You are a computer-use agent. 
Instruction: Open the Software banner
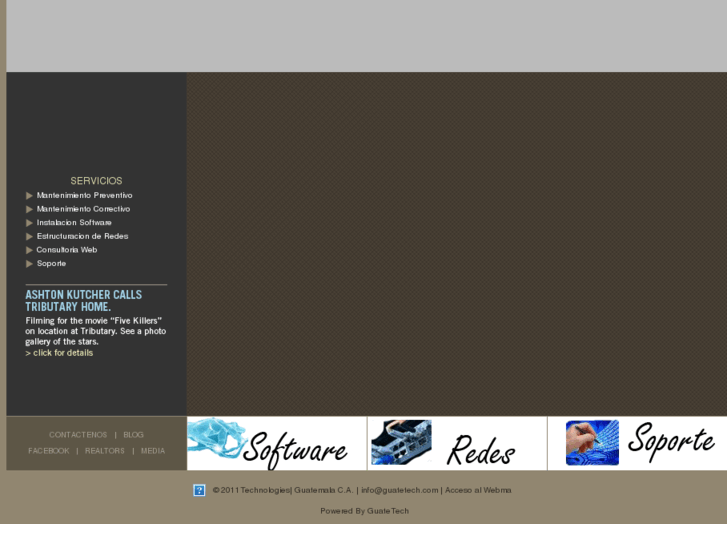[277, 443]
